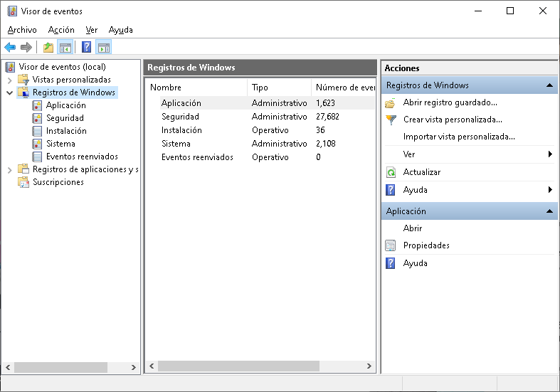Click the 2,108 event count cell
Screen dimensions: 560x392
pos(326,144)
